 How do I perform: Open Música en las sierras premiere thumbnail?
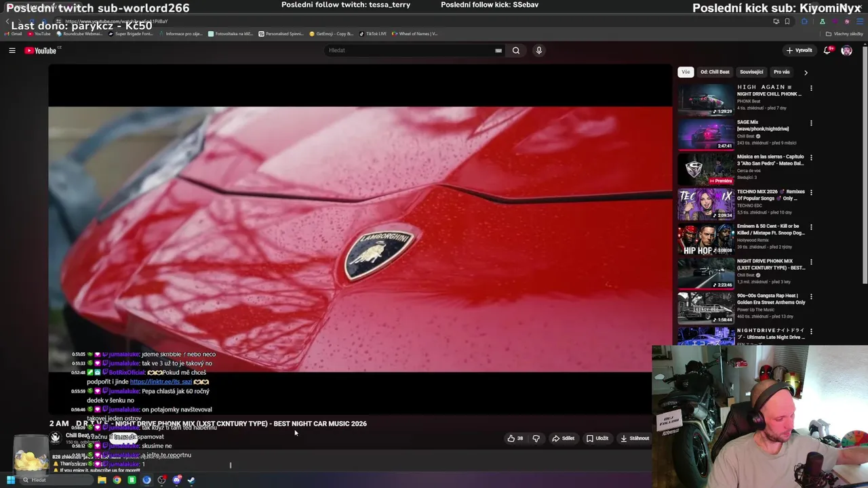click(x=706, y=169)
